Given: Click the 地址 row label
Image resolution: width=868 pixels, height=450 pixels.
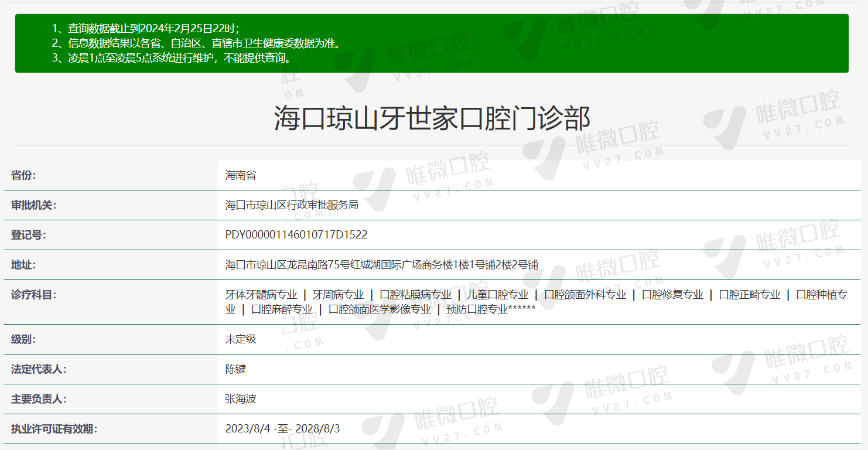Looking at the screenshot, I should [23, 265].
